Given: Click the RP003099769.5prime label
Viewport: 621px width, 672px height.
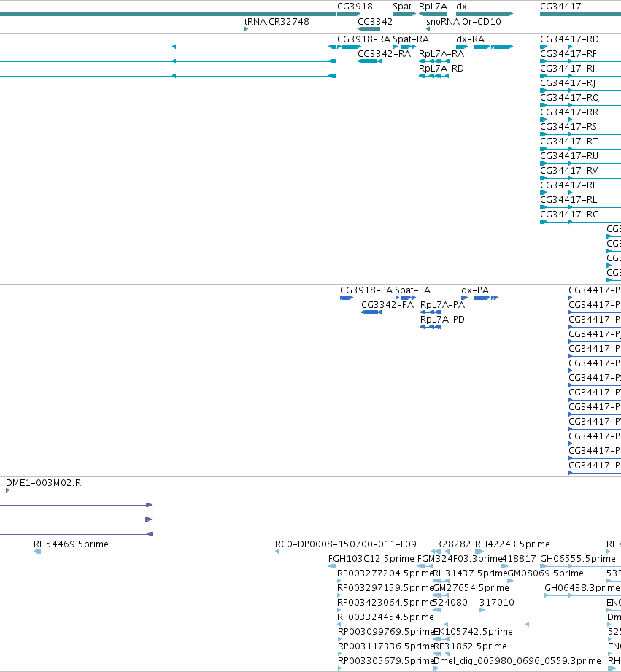Looking at the screenshot, I should click(386, 631).
